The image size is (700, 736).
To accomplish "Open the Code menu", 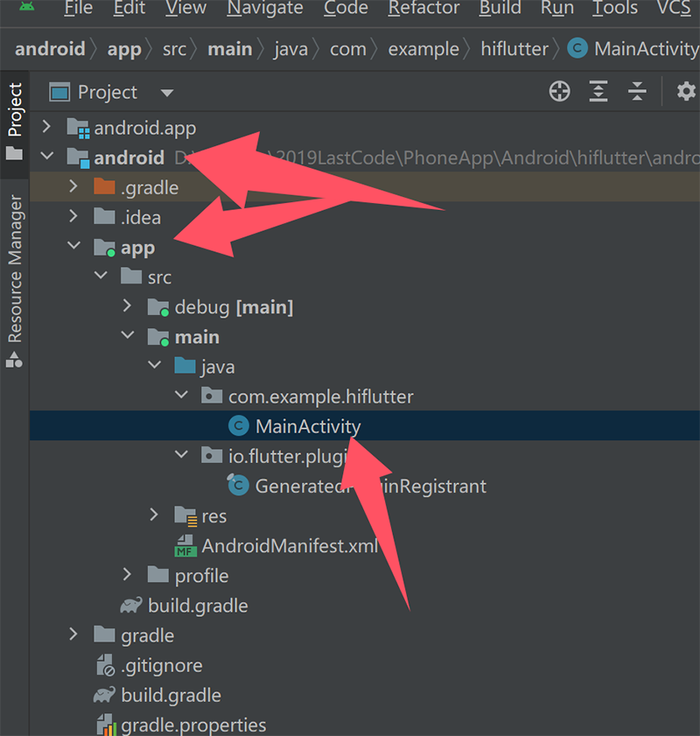I will (346, 8).
